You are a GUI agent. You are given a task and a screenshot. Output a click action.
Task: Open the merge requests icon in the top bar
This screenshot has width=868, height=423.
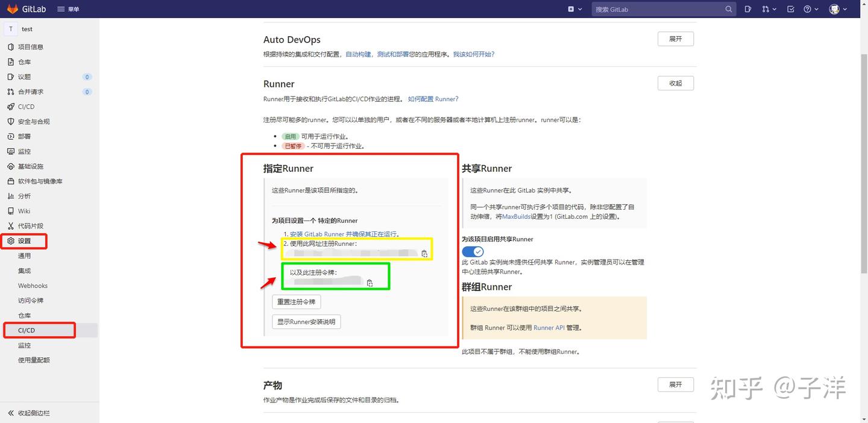pyautogui.click(x=766, y=9)
